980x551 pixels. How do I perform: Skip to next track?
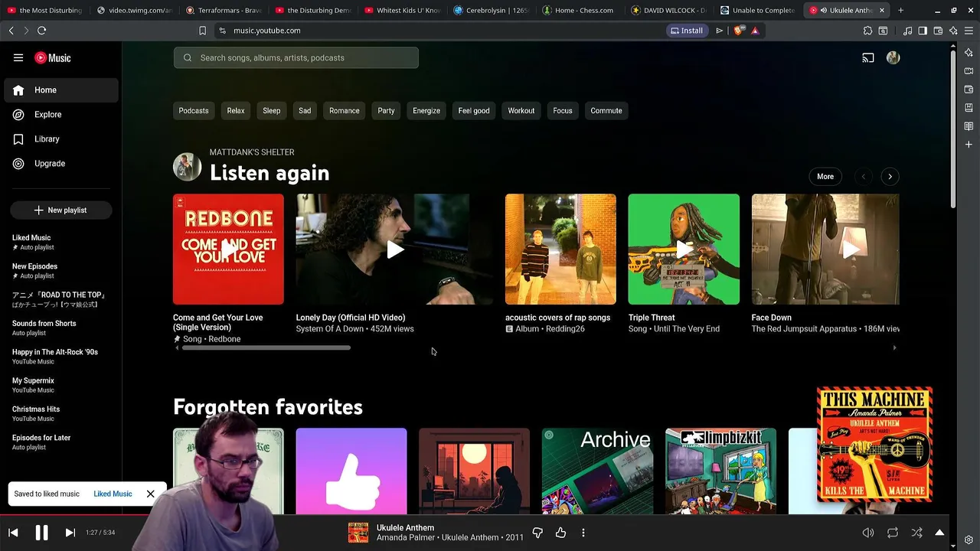click(70, 533)
